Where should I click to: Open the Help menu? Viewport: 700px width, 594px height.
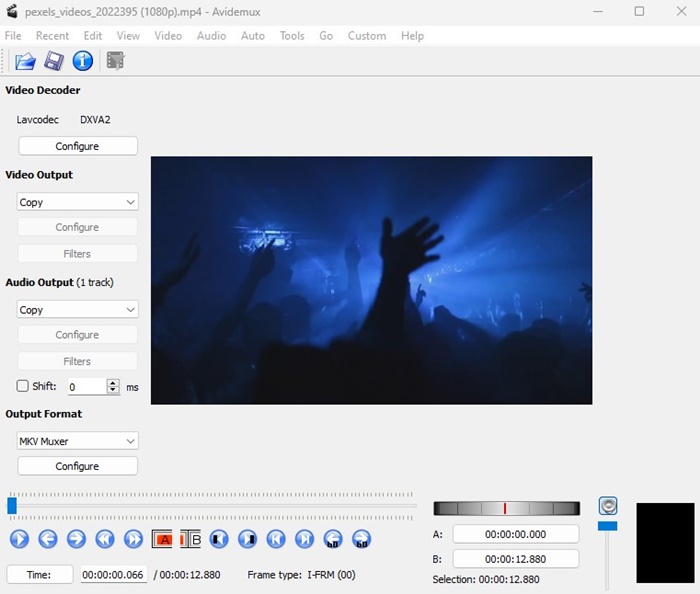click(412, 36)
